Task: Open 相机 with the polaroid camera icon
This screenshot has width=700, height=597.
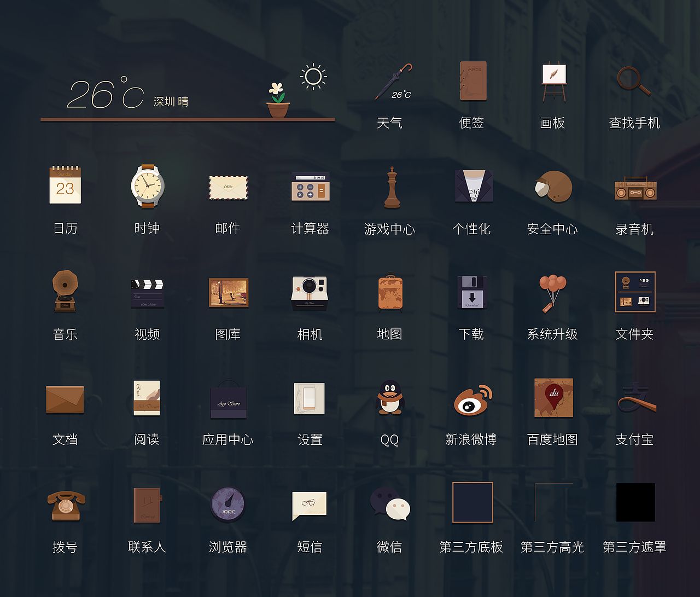Action: (x=310, y=292)
